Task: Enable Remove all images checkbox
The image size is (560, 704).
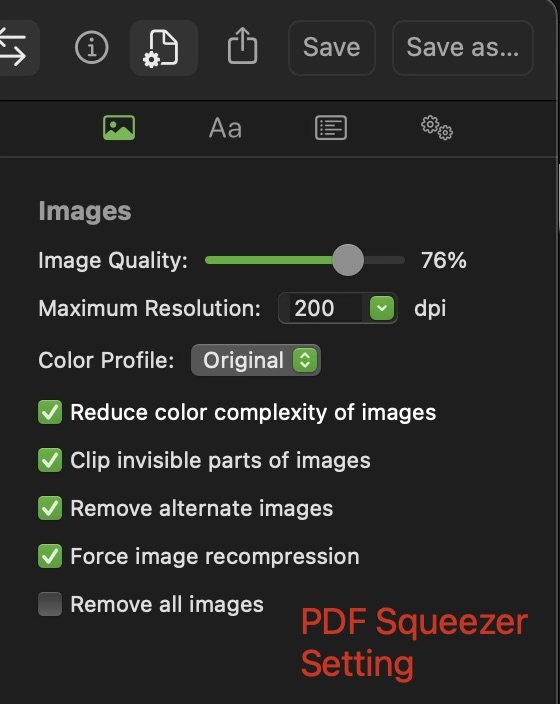Action: click(50, 604)
